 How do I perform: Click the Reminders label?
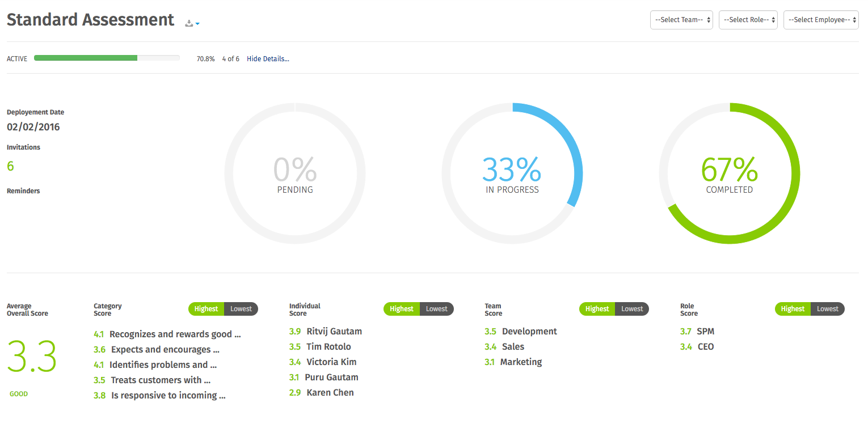click(23, 191)
